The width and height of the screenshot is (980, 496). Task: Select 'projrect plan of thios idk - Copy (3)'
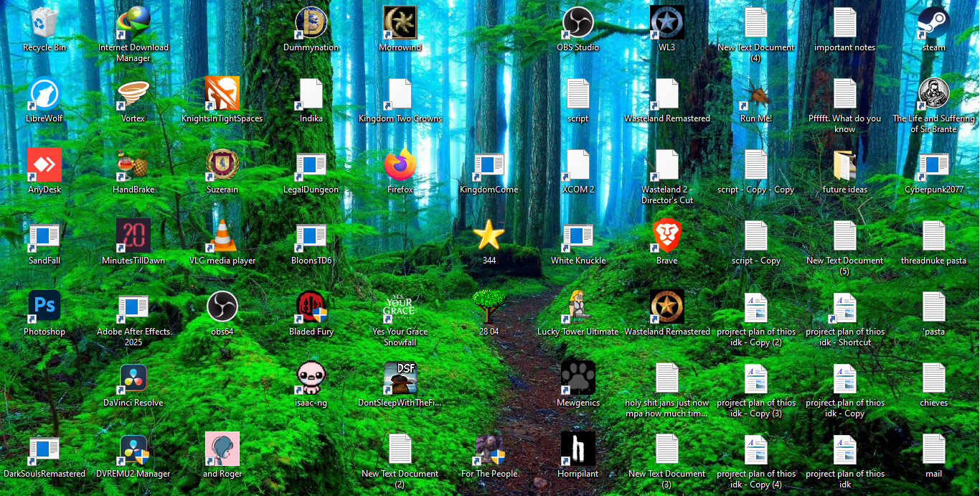coord(756,378)
